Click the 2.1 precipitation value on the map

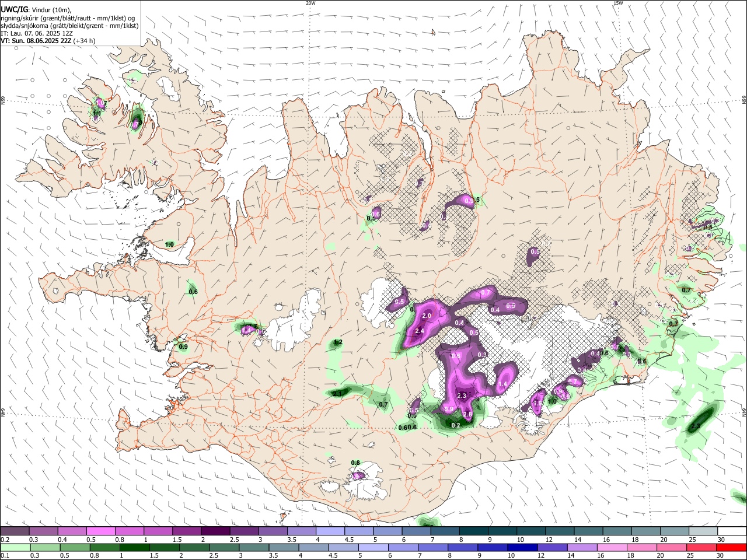[x=337, y=394]
